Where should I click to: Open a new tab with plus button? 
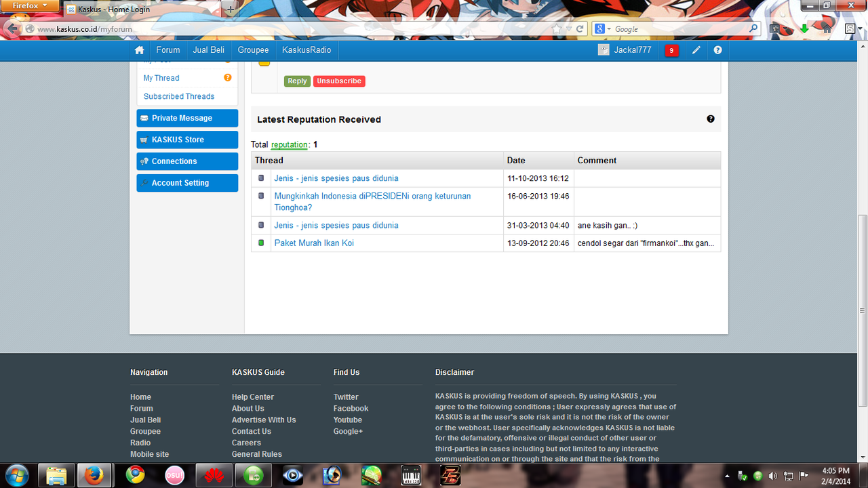tap(231, 9)
